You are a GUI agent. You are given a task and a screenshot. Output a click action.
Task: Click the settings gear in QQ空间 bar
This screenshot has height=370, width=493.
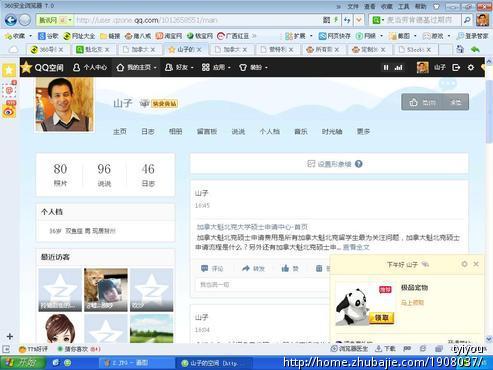(x=471, y=68)
